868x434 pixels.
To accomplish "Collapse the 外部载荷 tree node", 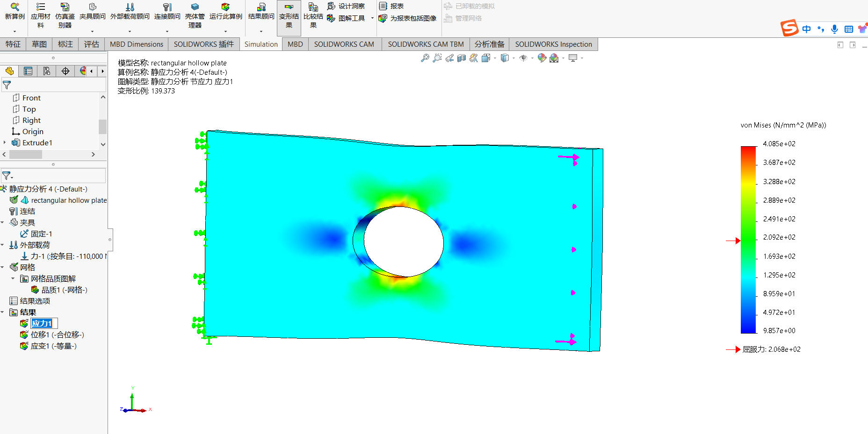I will 3,245.
